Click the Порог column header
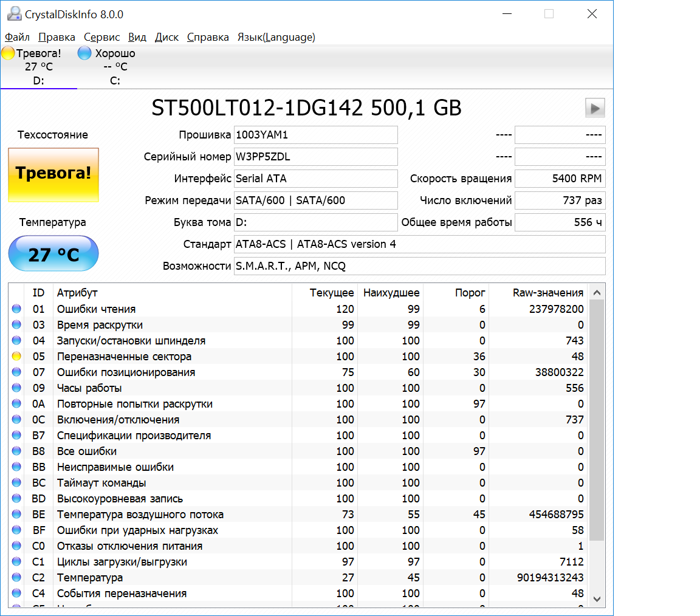The image size is (700, 616). click(x=456, y=293)
